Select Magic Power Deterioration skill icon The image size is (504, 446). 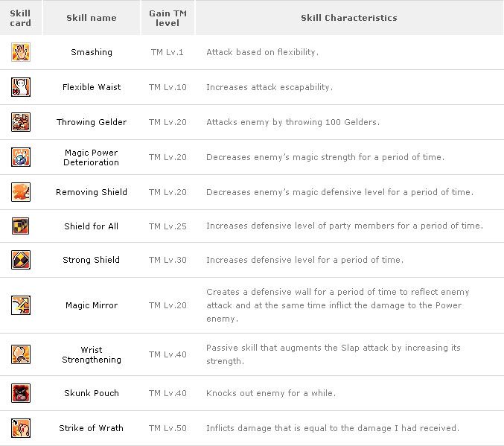click(x=21, y=157)
